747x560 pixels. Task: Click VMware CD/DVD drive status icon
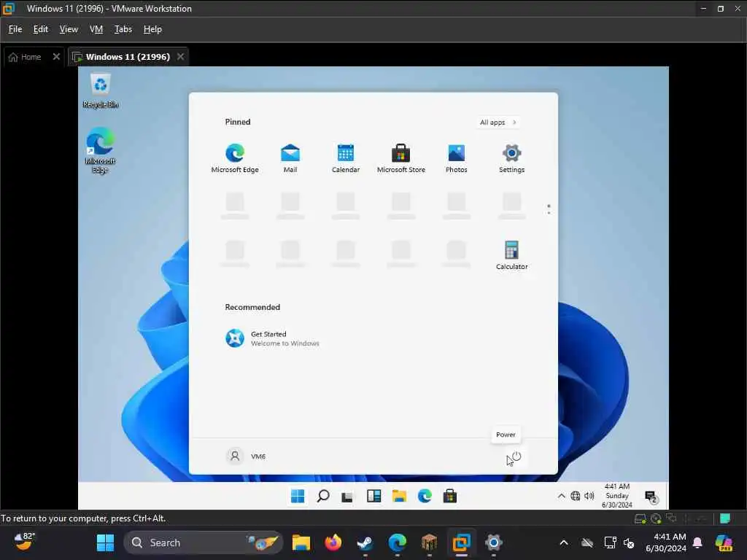point(656,518)
